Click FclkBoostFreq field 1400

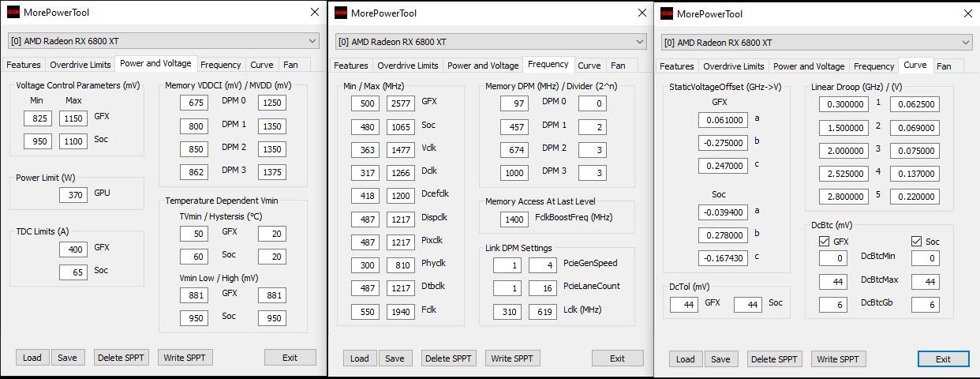click(x=514, y=220)
